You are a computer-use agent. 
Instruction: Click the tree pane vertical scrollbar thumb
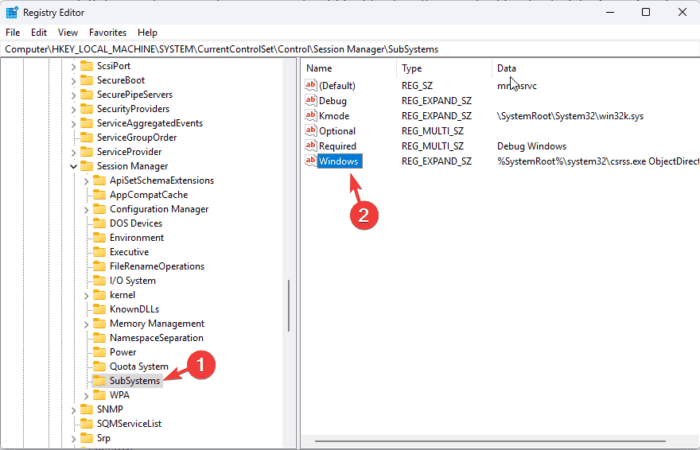point(289,306)
